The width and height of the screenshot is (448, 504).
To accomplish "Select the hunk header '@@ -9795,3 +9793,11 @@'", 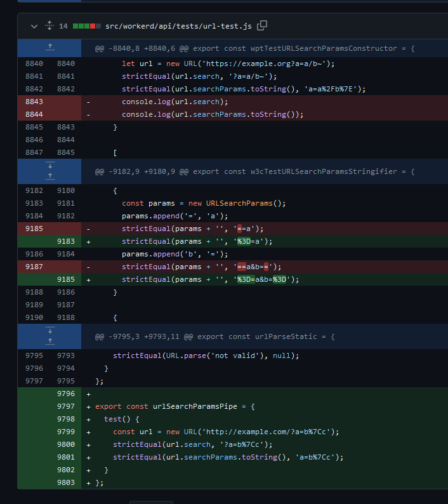I will point(143,336).
